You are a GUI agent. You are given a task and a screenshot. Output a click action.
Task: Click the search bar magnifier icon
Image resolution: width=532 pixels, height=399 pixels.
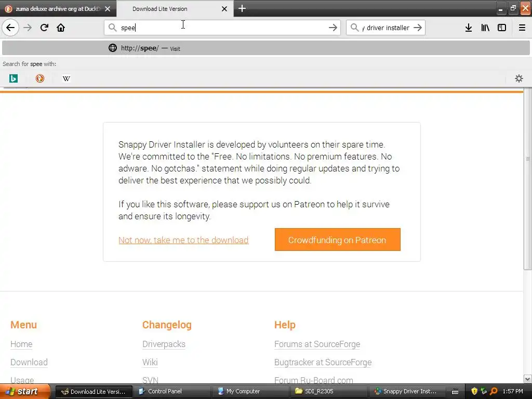point(354,28)
